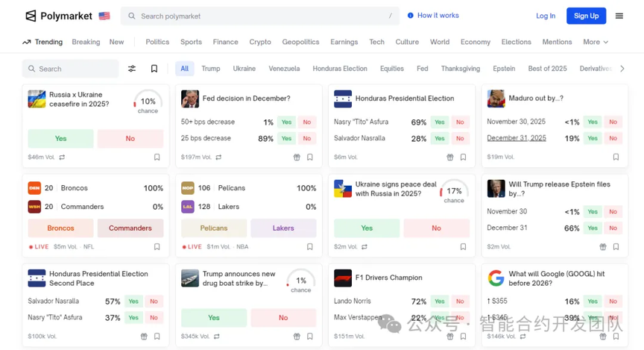Buy No on Russia x Ukraine ceasefire

130,139
